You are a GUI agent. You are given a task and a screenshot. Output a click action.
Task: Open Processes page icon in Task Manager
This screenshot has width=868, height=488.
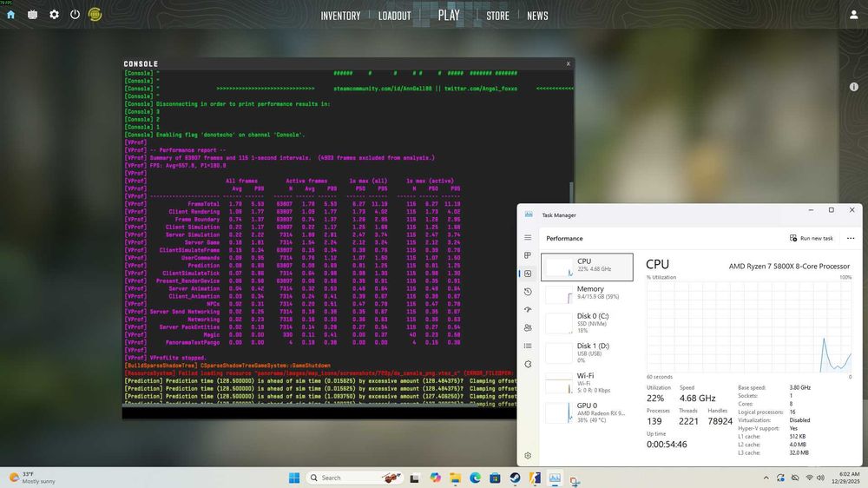(528, 255)
